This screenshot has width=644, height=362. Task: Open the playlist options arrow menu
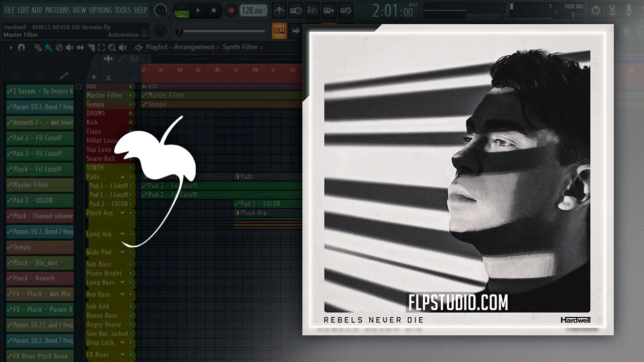10,47
